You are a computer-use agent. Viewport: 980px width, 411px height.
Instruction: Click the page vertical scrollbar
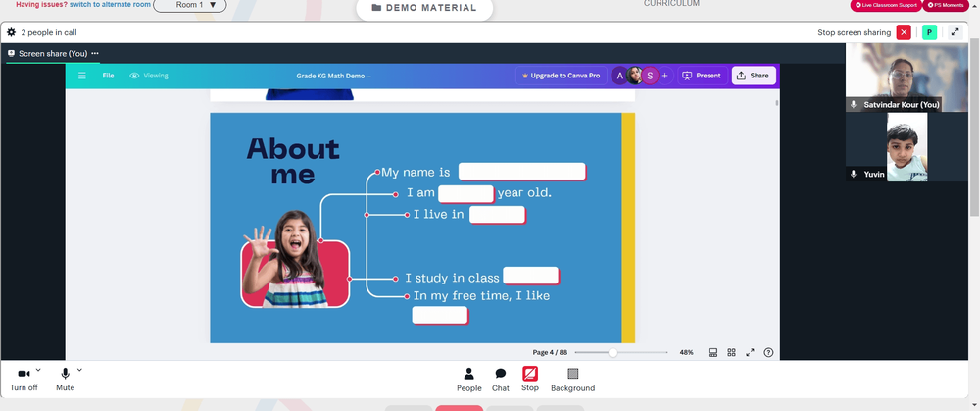pos(974,126)
